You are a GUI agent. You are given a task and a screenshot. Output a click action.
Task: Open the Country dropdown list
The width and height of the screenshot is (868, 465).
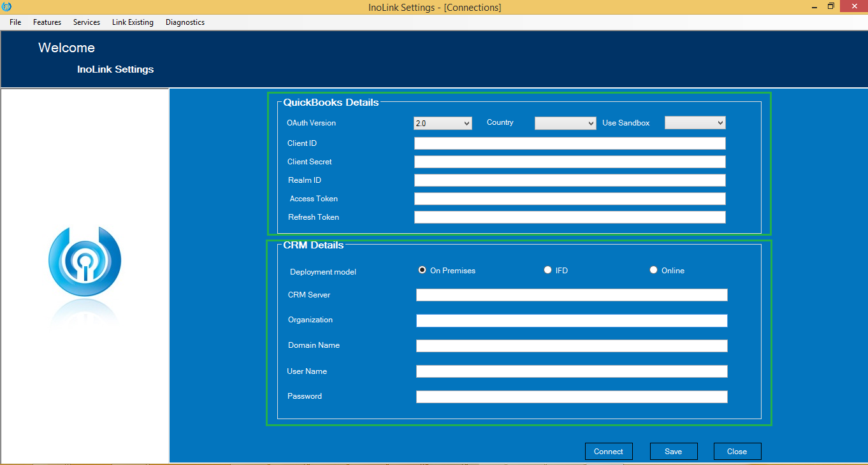click(565, 123)
